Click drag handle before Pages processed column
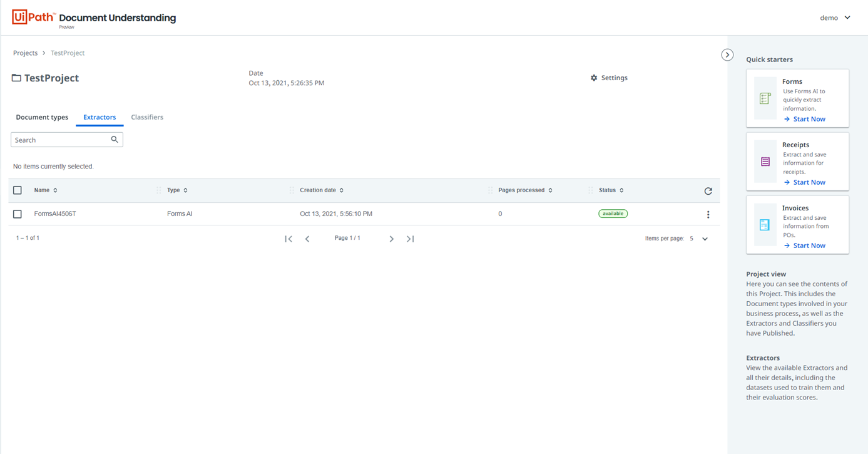The height and width of the screenshot is (454, 868). pos(490,190)
